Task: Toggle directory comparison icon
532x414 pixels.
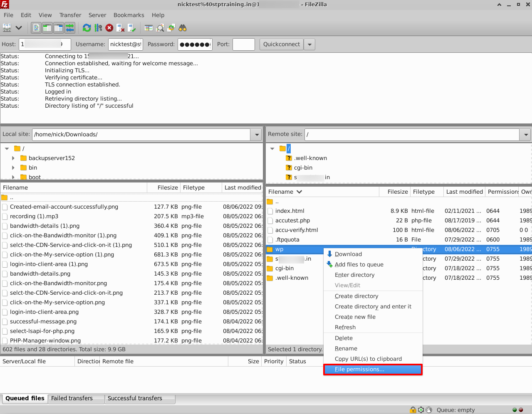Action: coord(160,28)
